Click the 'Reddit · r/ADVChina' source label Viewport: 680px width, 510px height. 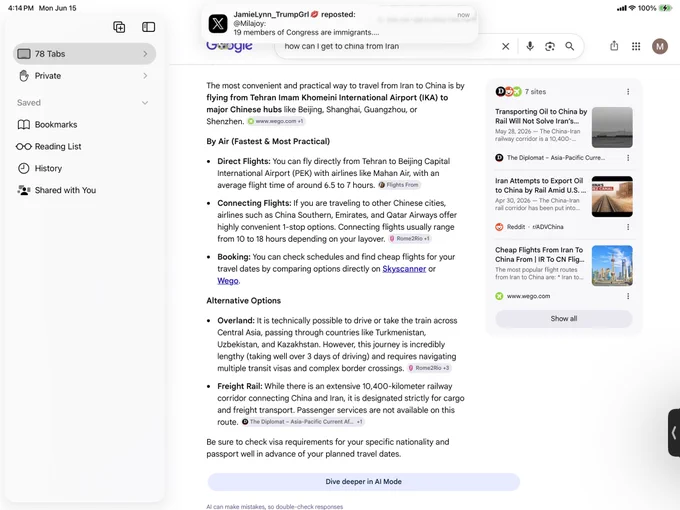tap(535, 227)
